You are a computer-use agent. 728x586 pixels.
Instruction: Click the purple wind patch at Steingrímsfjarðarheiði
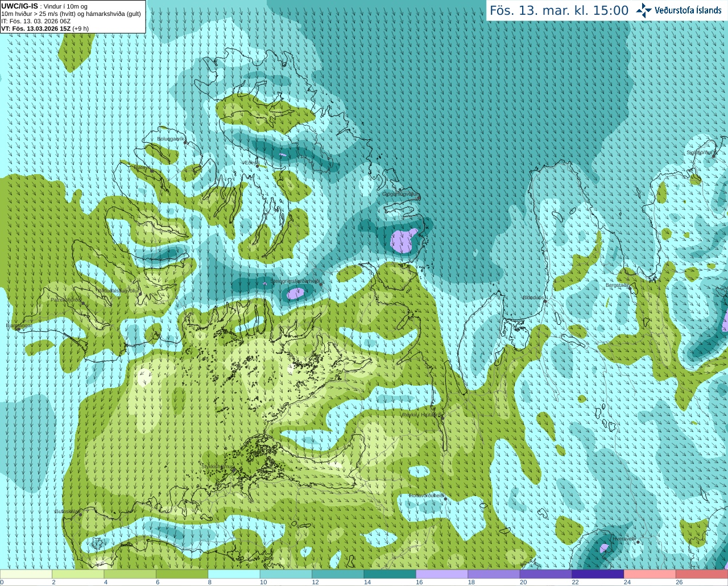pyautogui.click(x=295, y=294)
